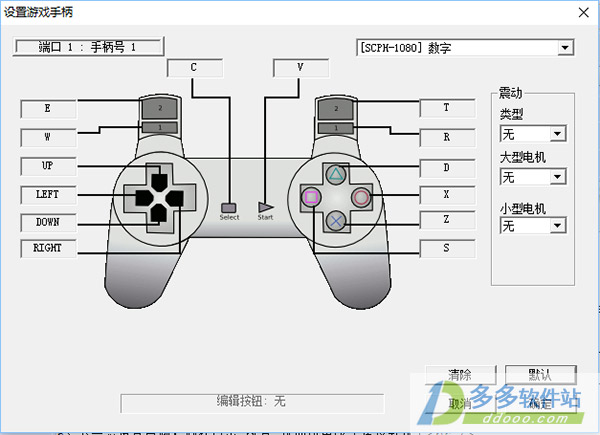The image size is (600, 435).
Task: Click the cross button on the controller
Action: (336, 221)
